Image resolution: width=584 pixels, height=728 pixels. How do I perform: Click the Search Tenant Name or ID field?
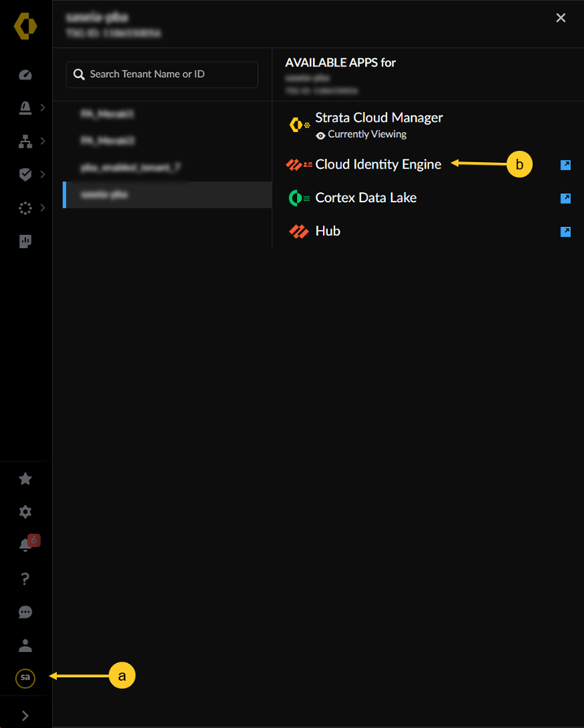click(162, 75)
